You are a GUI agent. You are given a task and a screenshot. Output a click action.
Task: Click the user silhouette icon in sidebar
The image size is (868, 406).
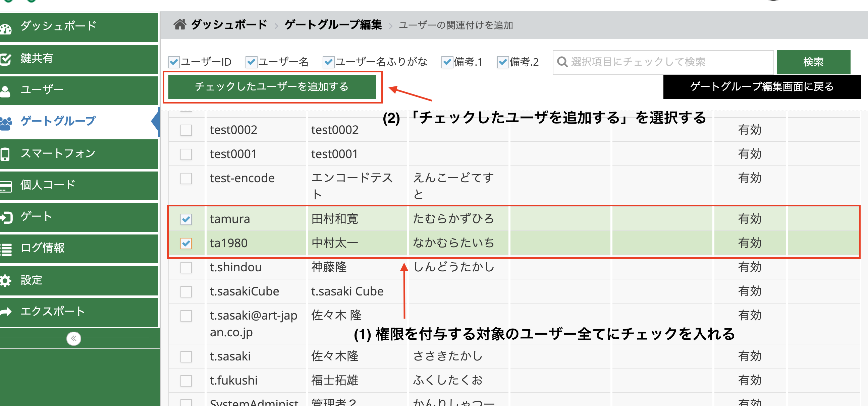(x=5, y=91)
